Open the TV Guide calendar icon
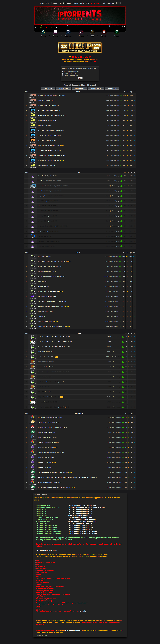160x644 pixels. click(104, 32)
